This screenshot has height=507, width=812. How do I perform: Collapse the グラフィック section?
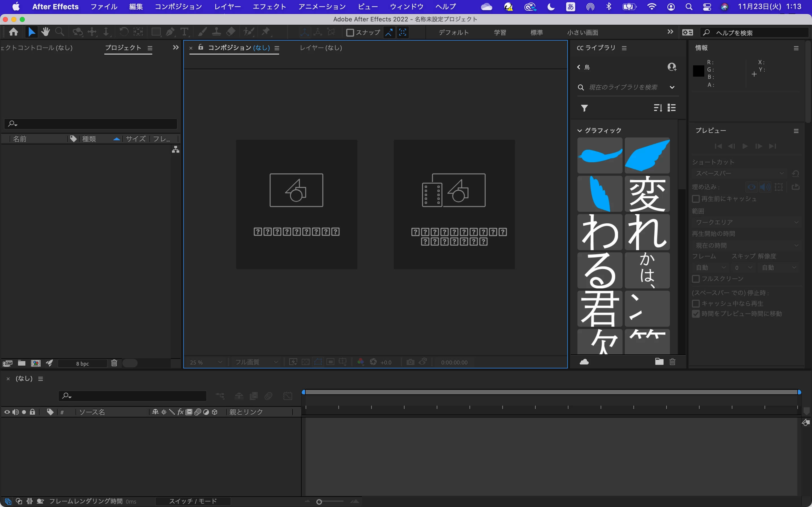pyautogui.click(x=579, y=130)
